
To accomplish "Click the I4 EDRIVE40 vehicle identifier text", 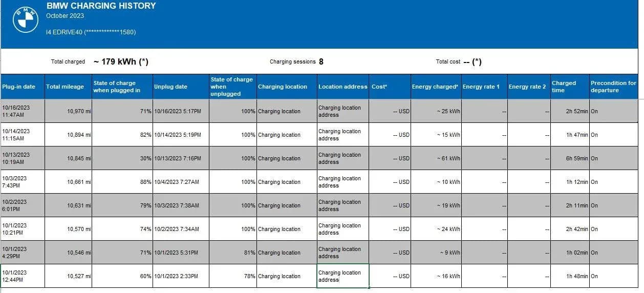I will (x=91, y=32).
